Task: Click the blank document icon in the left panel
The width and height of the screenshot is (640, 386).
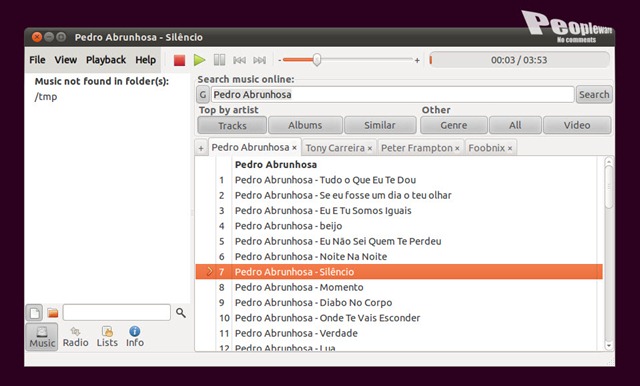Action: point(35,313)
